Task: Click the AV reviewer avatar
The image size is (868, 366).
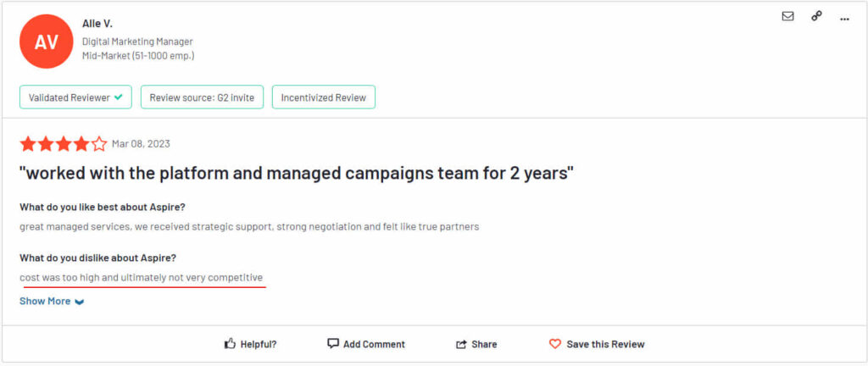Action: coord(47,42)
